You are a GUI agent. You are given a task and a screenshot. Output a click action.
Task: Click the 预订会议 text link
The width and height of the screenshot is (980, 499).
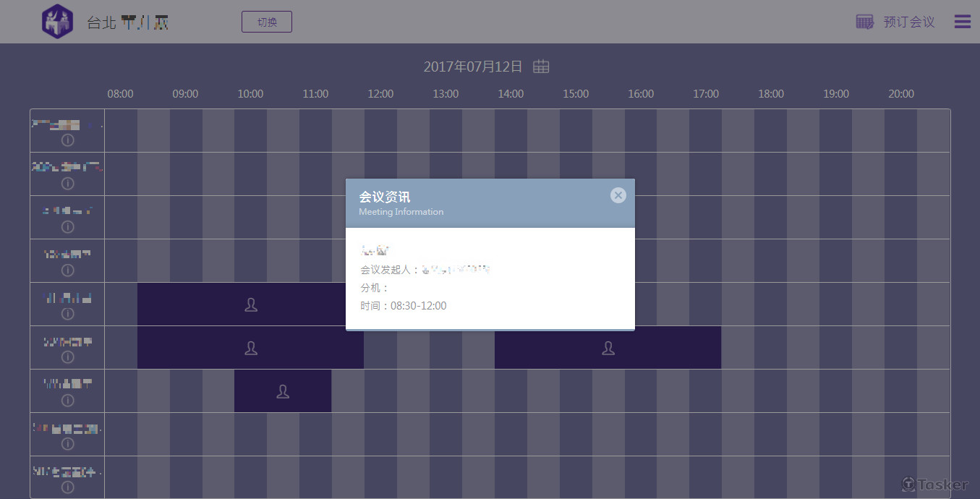(x=909, y=22)
